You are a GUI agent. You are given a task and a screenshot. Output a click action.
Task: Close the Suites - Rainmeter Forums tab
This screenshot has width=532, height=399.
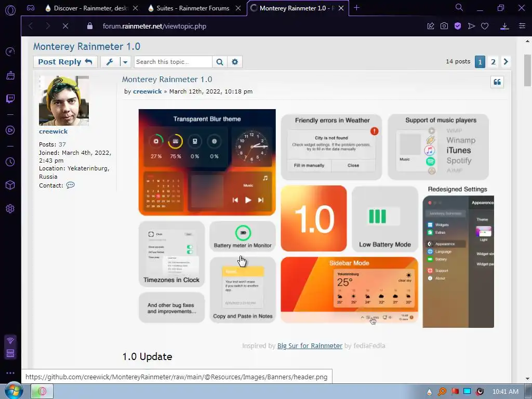point(238,8)
